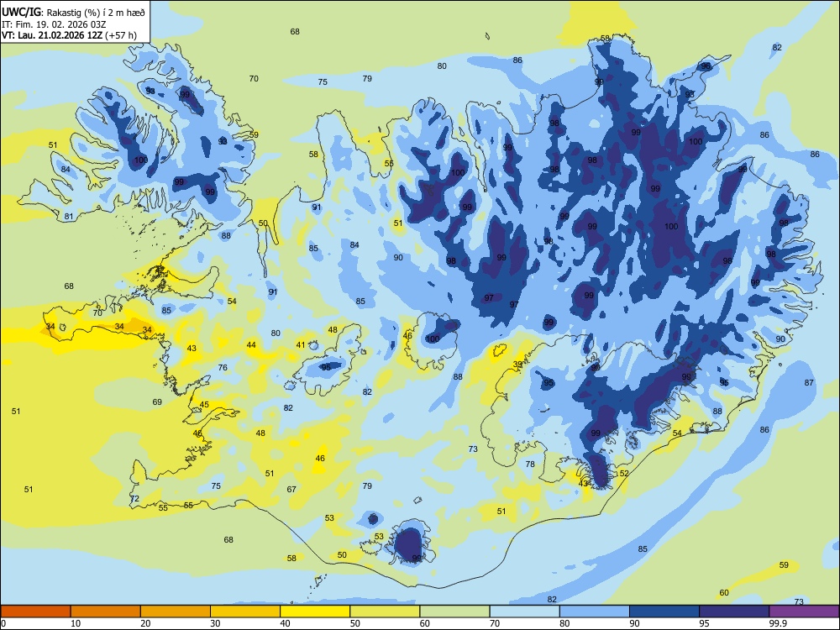Click the purple legend swatch above 99.9

[804, 612]
